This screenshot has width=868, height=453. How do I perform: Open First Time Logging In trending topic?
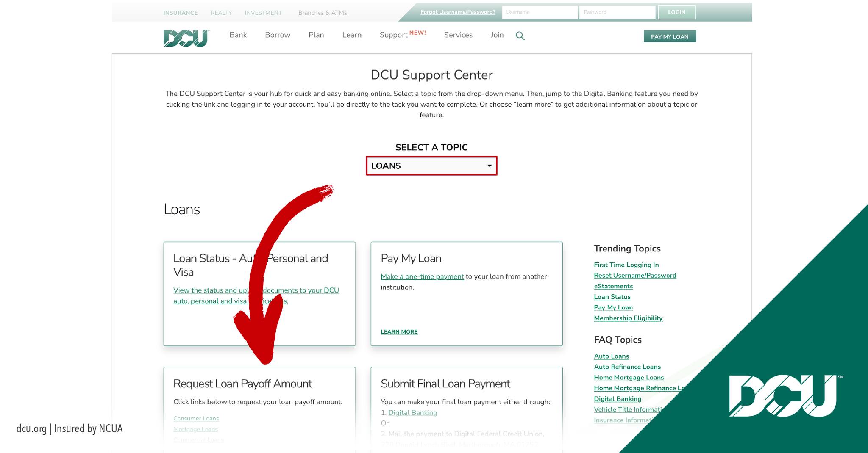[x=626, y=265]
